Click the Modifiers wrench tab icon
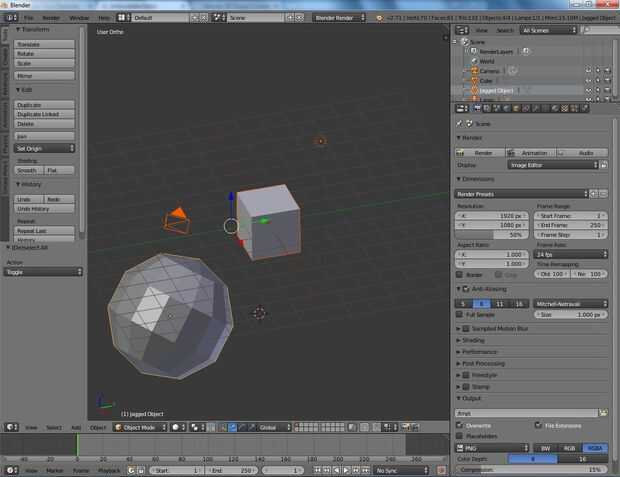Screen dimensions: 620x477 [535, 108]
